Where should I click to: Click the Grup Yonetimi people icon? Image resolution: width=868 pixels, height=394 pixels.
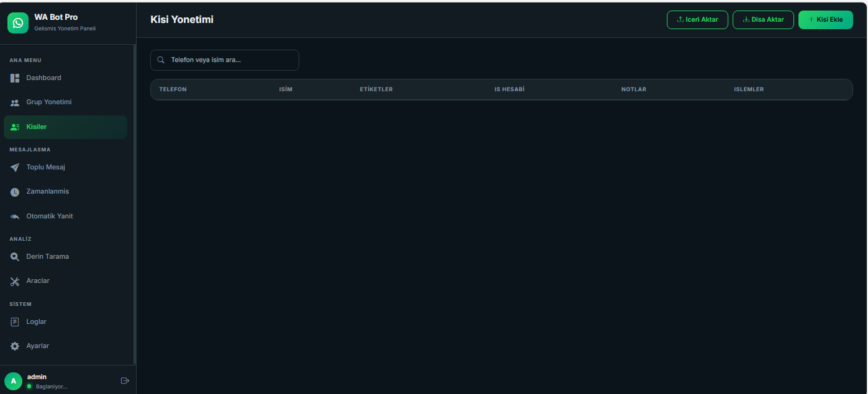(x=15, y=102)
